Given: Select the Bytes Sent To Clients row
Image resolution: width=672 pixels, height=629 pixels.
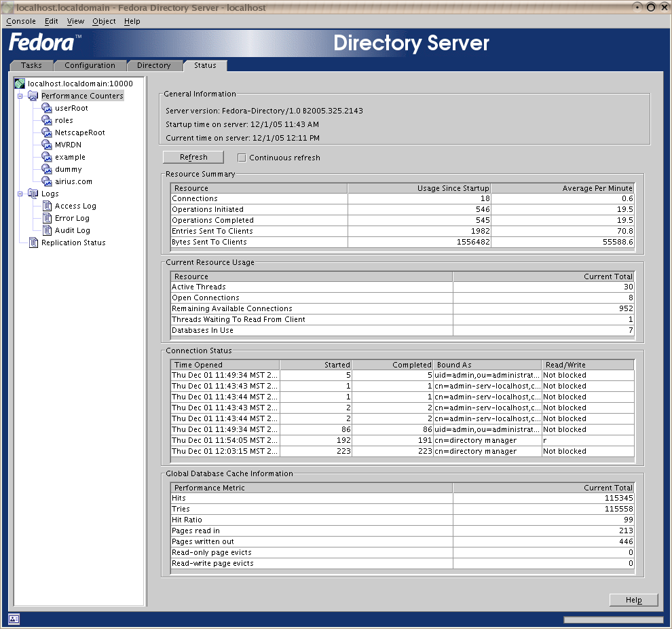Looking at the screenshot, I should [402, 242].
